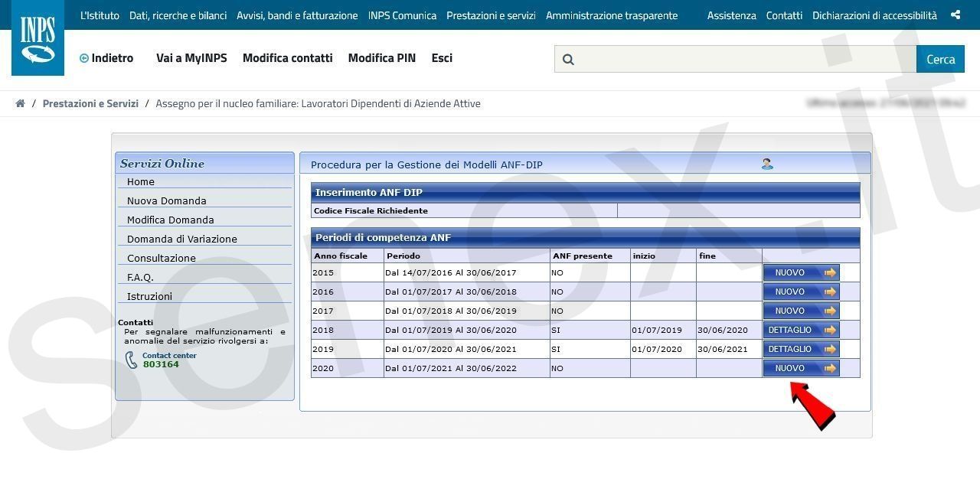Viewport: 980px width, 492px height.
Task: Open Dati, ricerche e bilanci menu
Action: tap(178, 15)
